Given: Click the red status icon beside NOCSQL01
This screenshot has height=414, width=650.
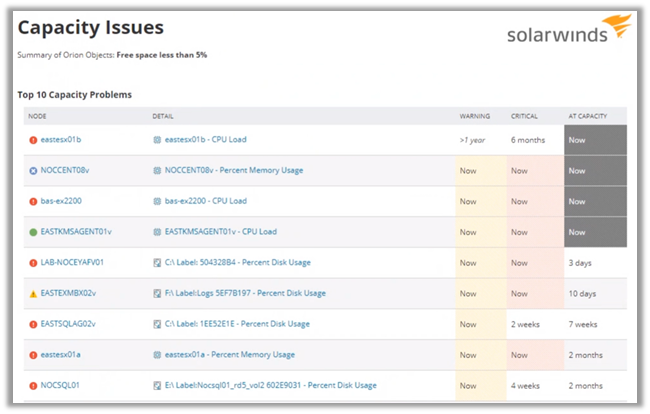Looking at the screenshot, I should tap(34, 385).
